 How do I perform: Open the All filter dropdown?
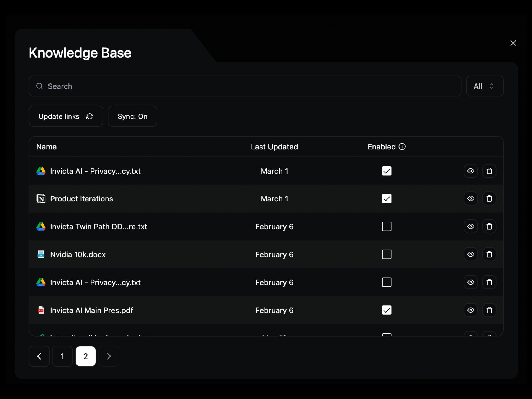pyautogui.click(x=485, y=86)
